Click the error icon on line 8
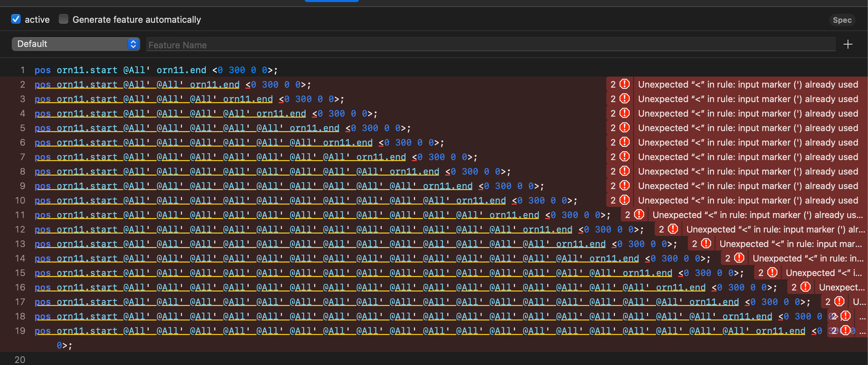 point(624,171)
